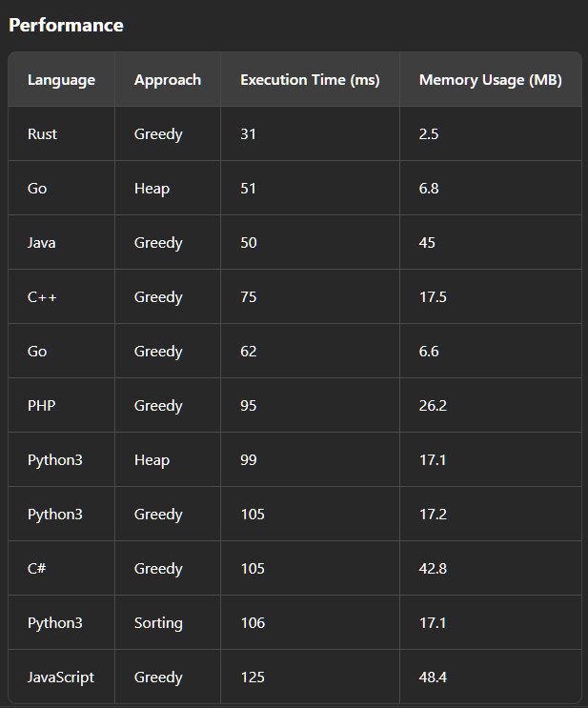Viewport: 588px width, 708px height.
Task: Click the Performance heading
Action: [66, 26]
